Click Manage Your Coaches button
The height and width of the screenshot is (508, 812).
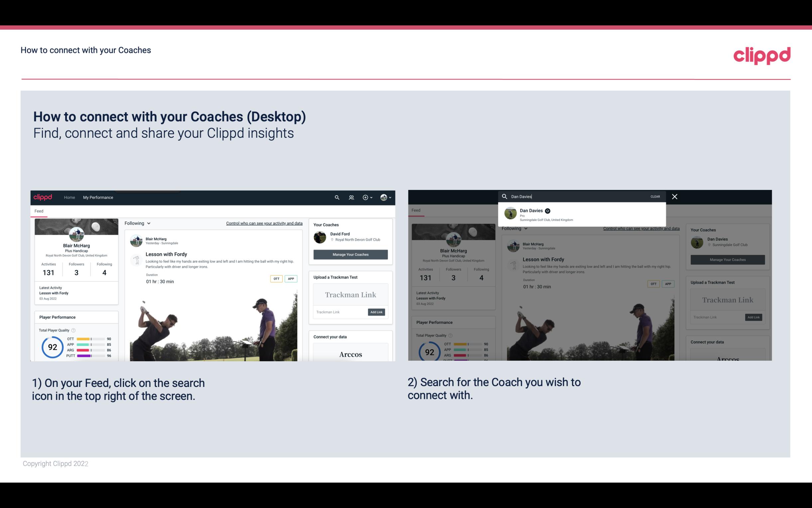point(350,254)
